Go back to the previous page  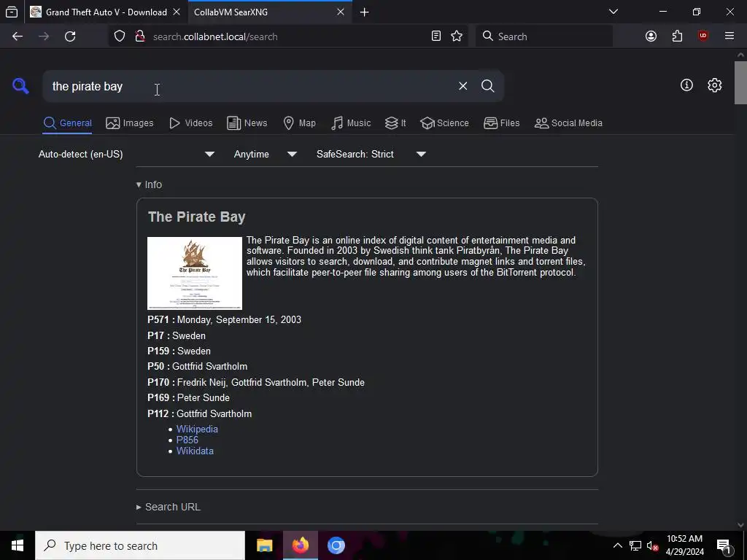pos(18,36)
